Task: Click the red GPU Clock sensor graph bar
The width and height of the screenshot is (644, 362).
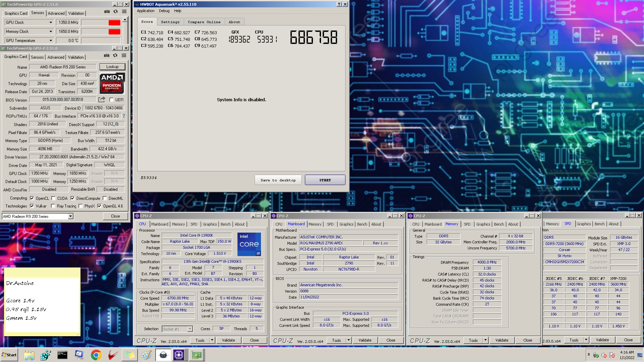Action: (x=114, y=23)
